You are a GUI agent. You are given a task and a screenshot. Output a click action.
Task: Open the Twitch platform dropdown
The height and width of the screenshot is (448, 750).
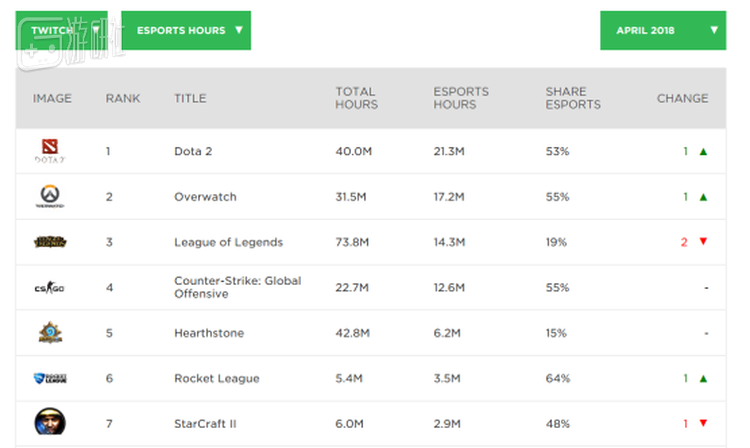(61, 30)
